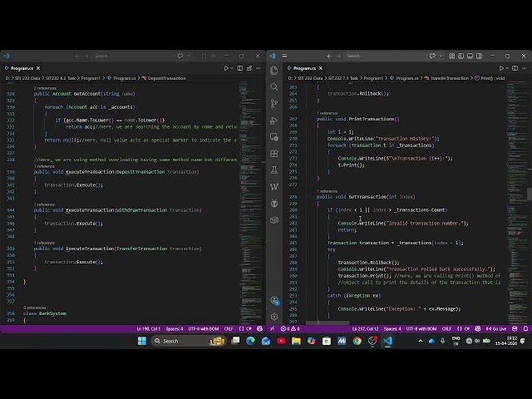Open Manage gear in activity bar
This screenshot has width=532, height=399.
tap(274, 317)
